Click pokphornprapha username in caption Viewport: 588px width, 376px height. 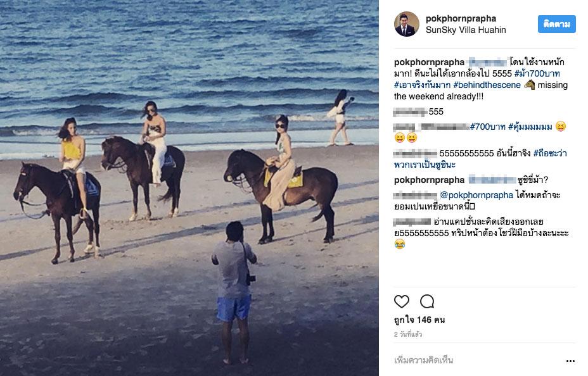pos(429,62)
